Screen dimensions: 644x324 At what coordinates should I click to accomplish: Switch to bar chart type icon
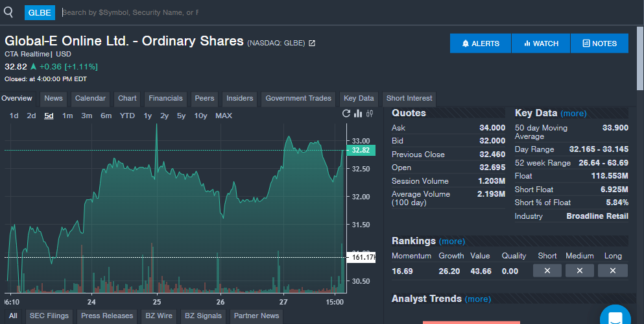click(358, 114)
